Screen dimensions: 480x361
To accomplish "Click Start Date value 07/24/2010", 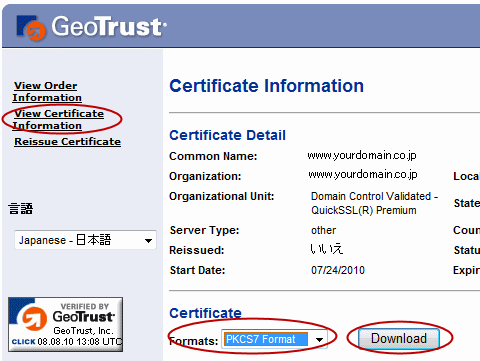I will click(x=338, y=270).
